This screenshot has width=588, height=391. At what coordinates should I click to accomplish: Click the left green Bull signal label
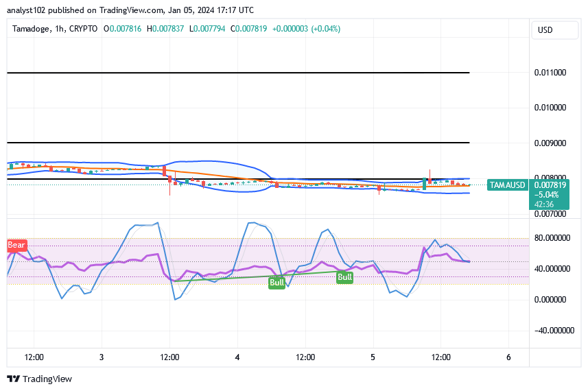point(277,282)
